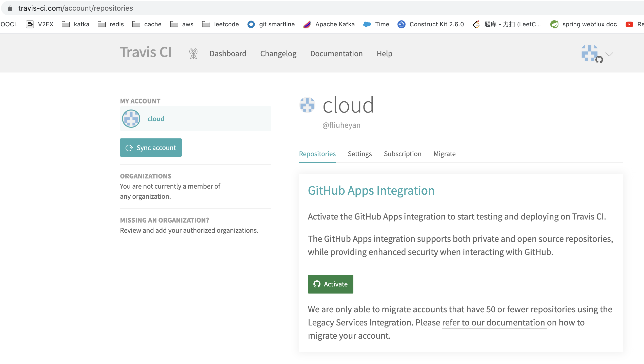Click the lock icon in address bar
644x364 pixels.
coord(10,8)
